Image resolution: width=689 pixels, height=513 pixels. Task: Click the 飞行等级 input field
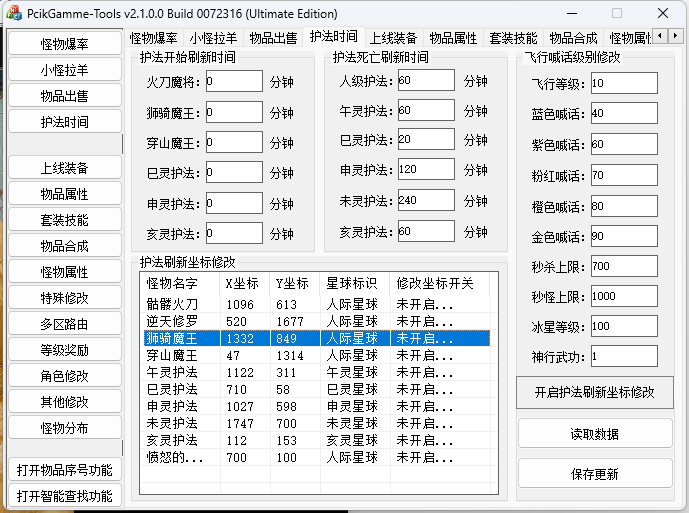(624, 83)
